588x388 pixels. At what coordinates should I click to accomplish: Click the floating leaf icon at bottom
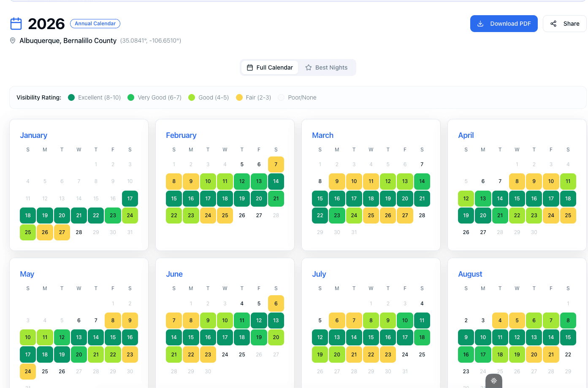(494, 381)
